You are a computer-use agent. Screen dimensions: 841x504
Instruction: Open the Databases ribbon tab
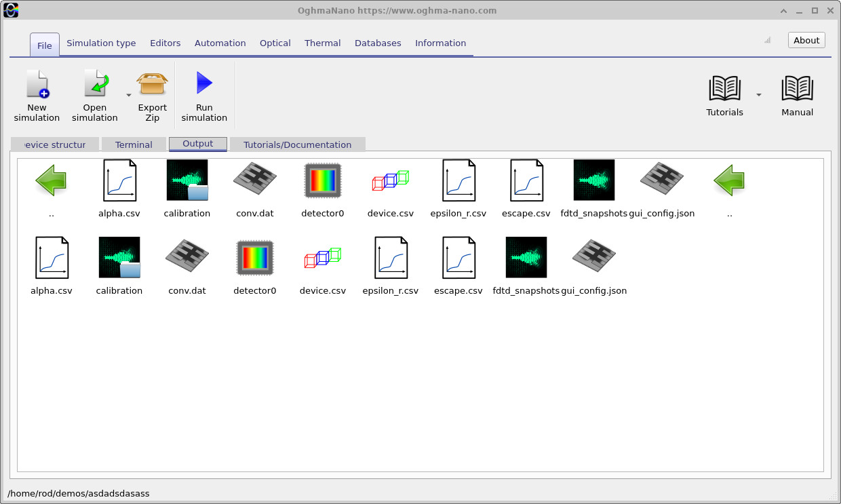378,43
